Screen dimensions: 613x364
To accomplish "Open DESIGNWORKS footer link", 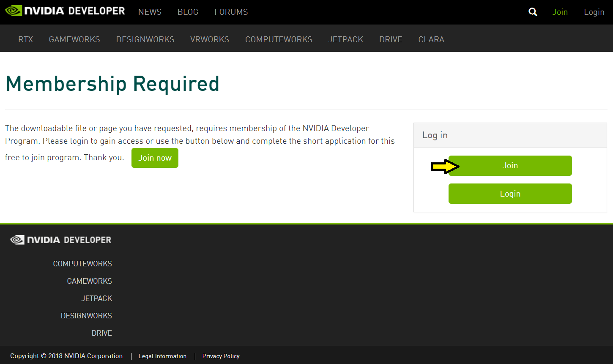I will click(86, 316).
